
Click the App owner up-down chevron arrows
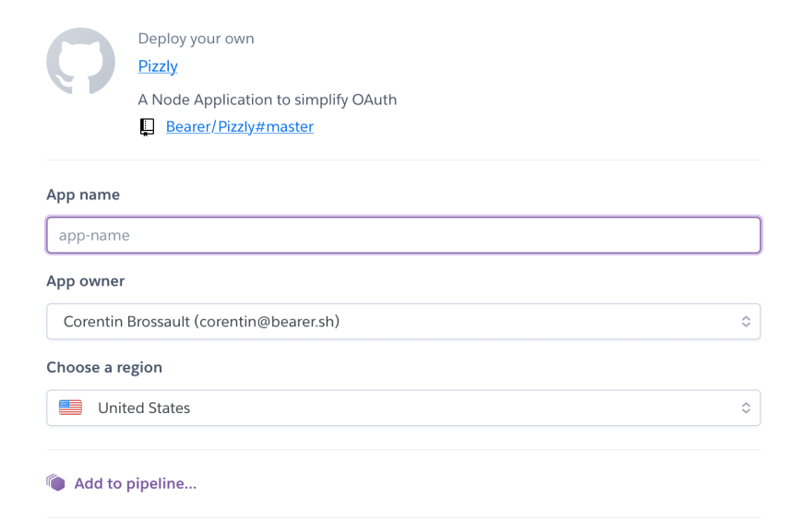point(746,322)
